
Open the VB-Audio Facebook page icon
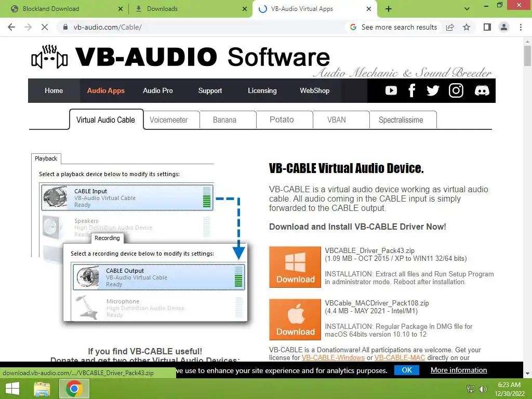pos(411,90)
